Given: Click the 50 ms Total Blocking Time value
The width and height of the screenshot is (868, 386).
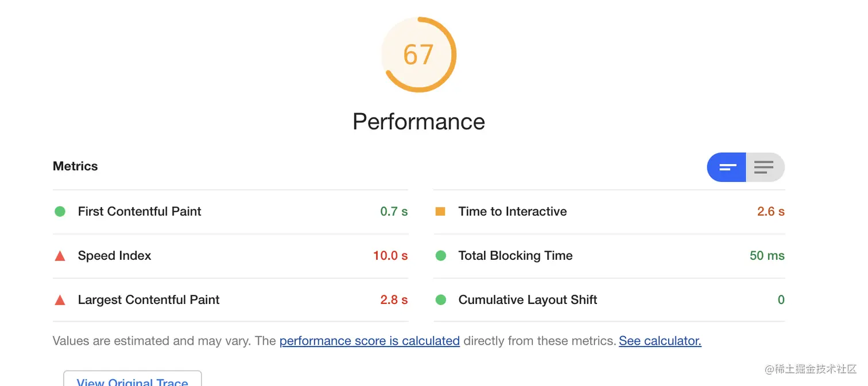Looking at the screenshot, I should click(767, 256).
